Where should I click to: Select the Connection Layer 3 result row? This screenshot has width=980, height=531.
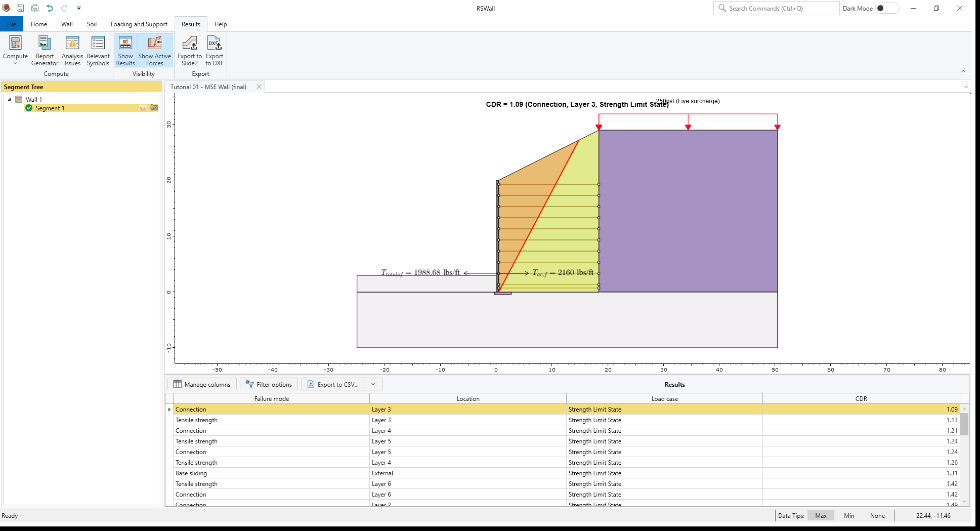click(x=567, y=409)
